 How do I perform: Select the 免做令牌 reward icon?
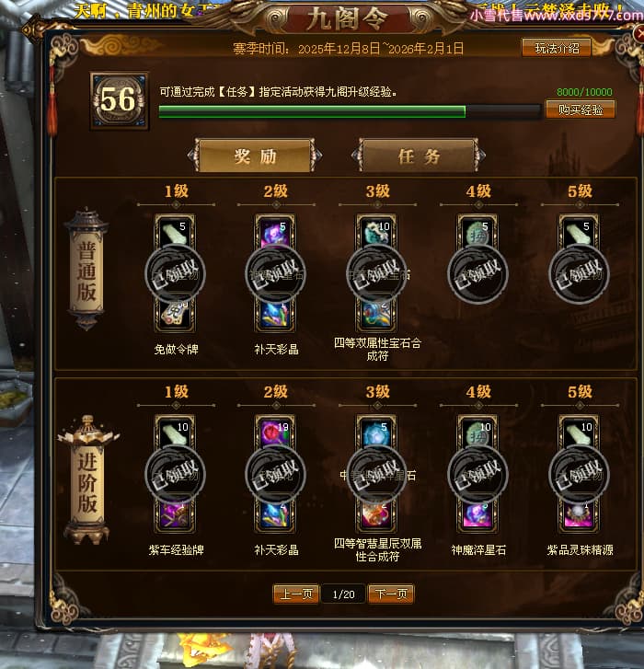pyautogui.click(x=175, y=315)
